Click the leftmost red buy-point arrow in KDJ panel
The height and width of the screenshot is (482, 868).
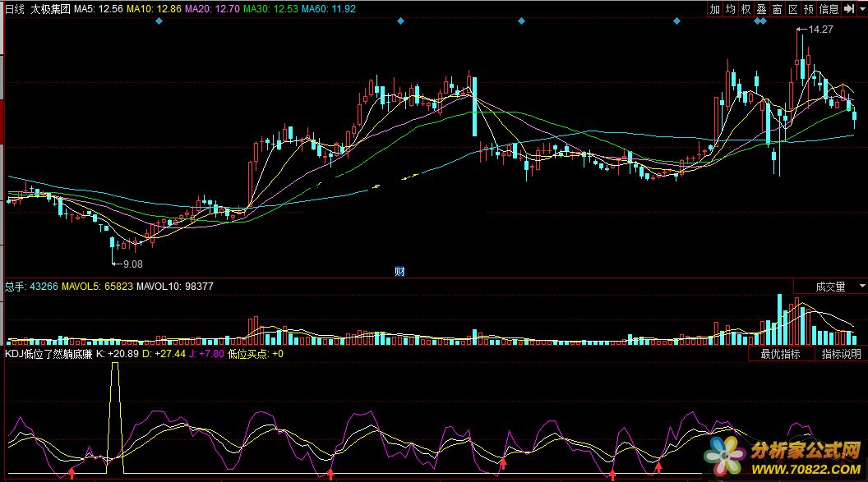72,473
